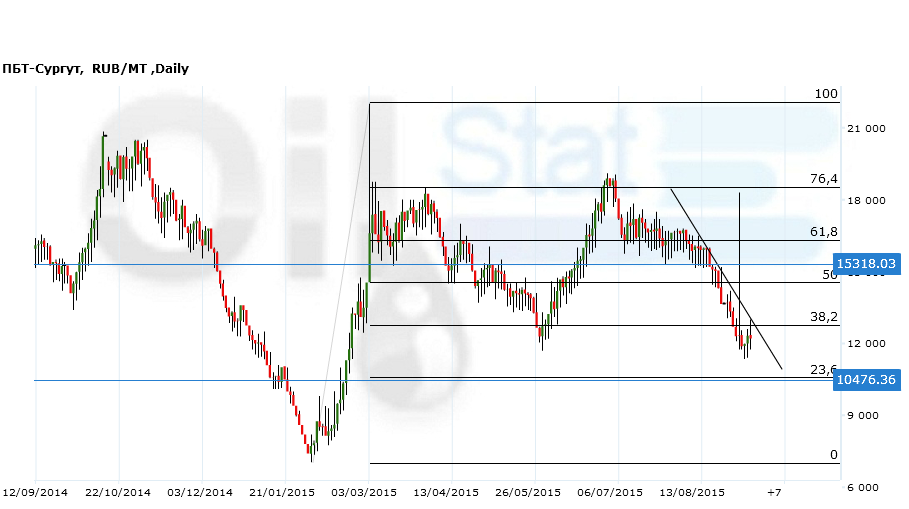Viewport: 909px width, 509px height.
Task: Select the 10476.36 blue price tag
Action: tap(866, 379)
